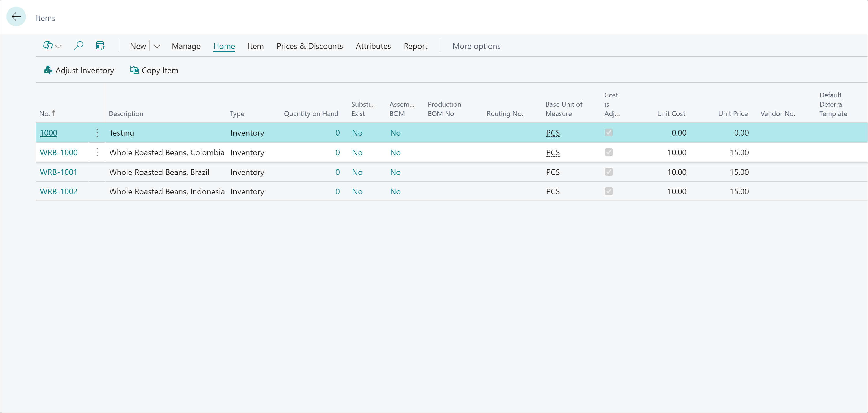Open item WRB-1002 link
Image resolution: width=868 pixels, height=413 pixels.
(59, 191)
